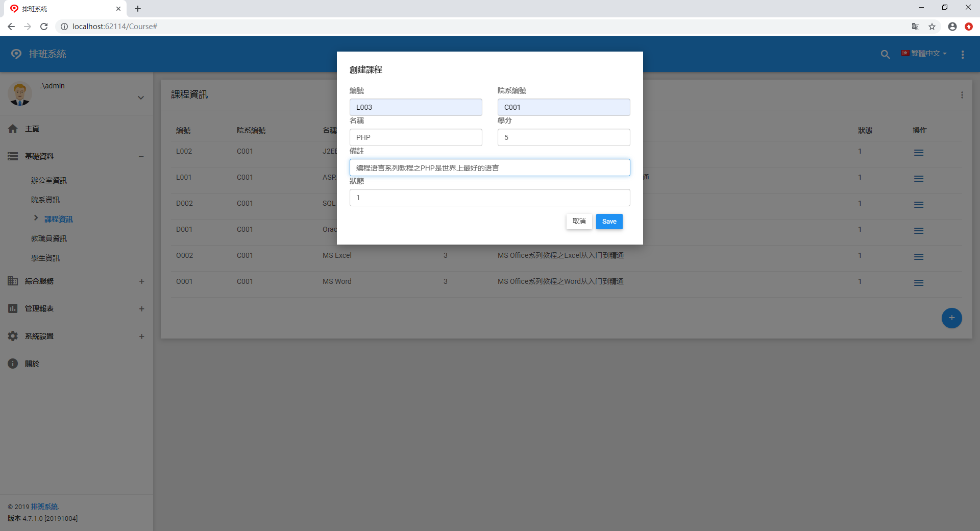Click the 院系編號 table column header

tap(251, 130)
